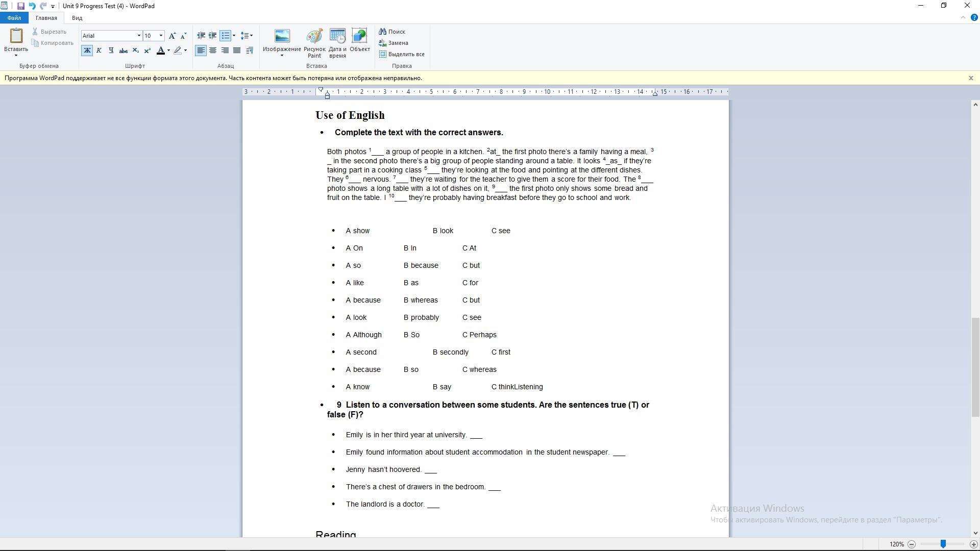Click the Вставить paste icon
Viewport: 980px width, 551px height.
[x=16, y=36]
